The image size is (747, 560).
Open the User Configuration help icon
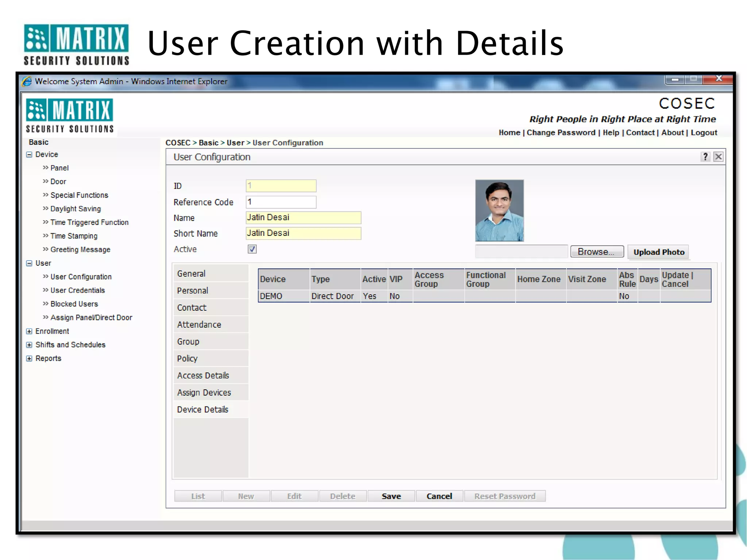tap(705, 157)
